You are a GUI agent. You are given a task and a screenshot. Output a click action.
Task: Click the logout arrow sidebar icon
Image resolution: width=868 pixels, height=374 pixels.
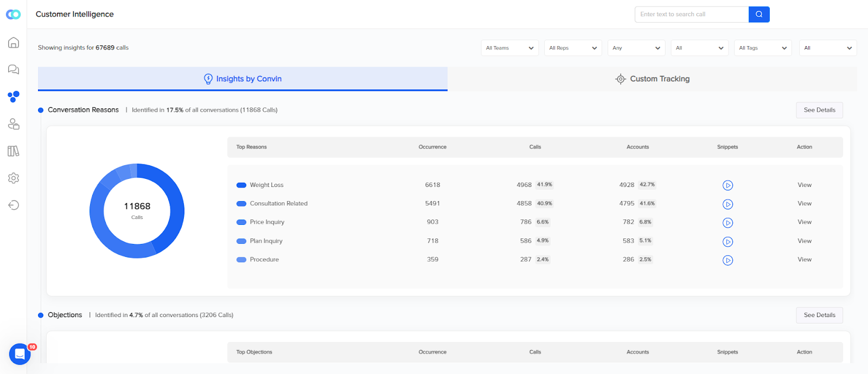pyautogui.click(x=14, y=205)
